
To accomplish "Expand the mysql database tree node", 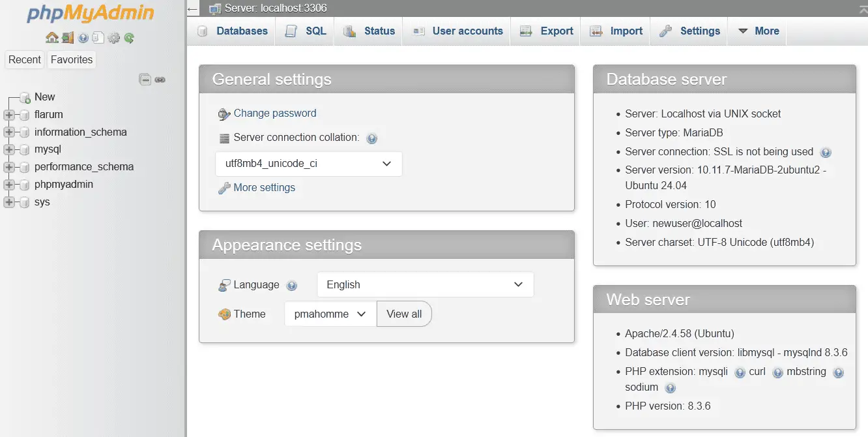I will click(x=9, y=150).
